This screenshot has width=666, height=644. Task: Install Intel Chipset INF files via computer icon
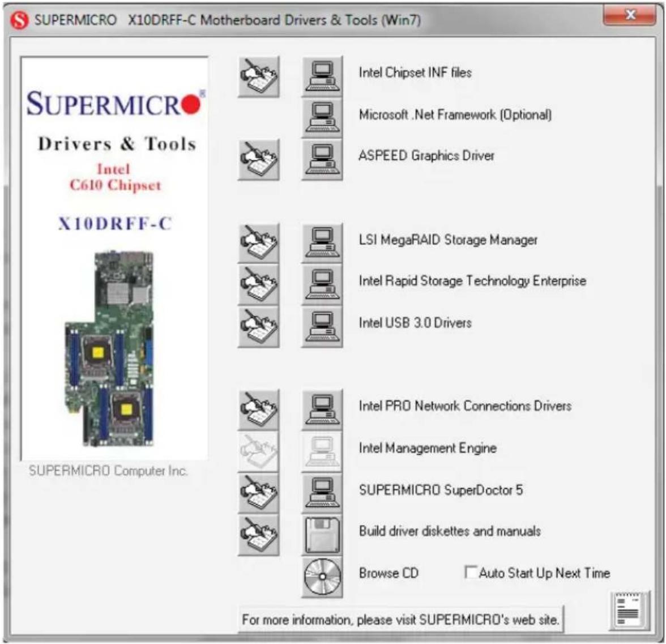coord(322,77)
